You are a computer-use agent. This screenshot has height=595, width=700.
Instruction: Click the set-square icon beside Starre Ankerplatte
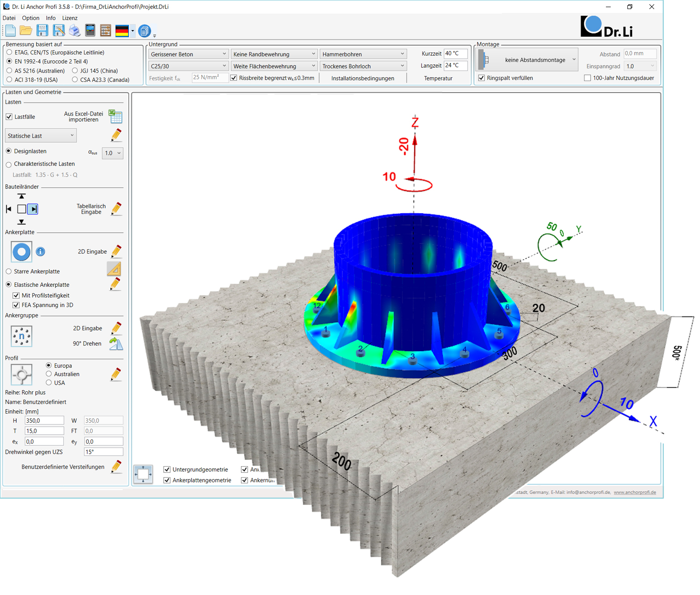point(114,269)
